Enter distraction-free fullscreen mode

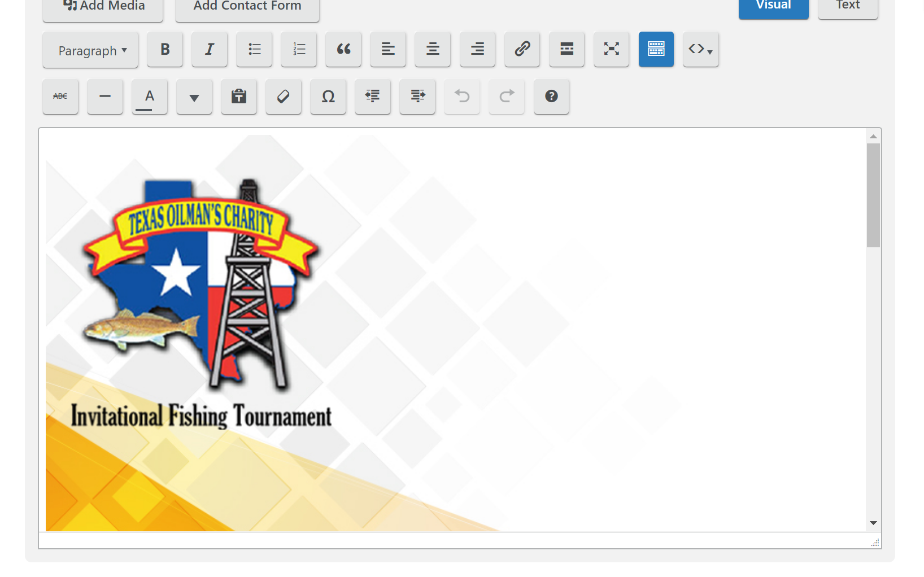(611, 50)
